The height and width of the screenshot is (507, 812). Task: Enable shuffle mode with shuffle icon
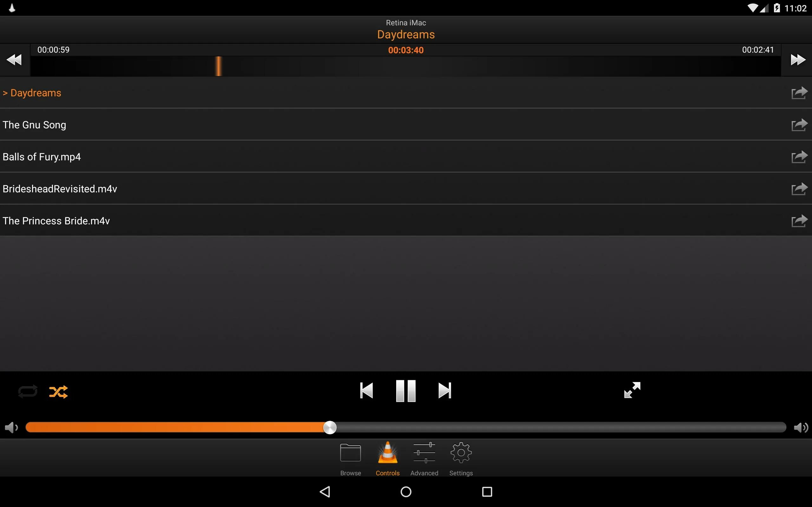(x=58, y=391)
